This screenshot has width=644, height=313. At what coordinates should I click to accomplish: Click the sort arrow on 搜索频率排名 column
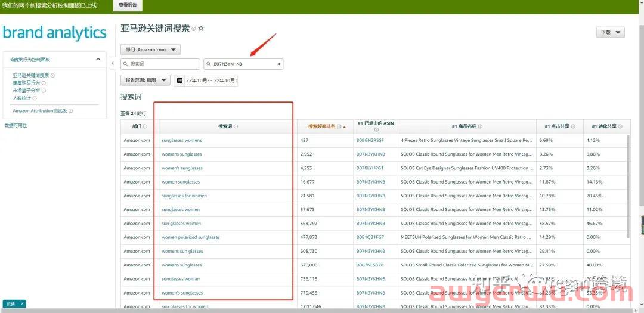344,127
